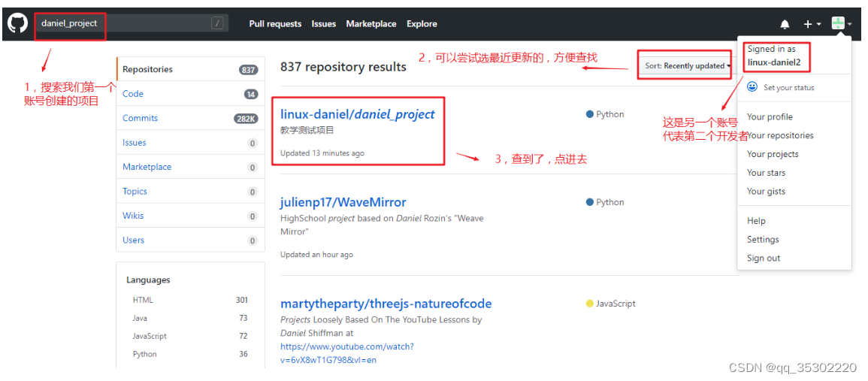Image resolution: width=868 pixels, height=381 pixels.
Task: Click Set your status
Action: point(788,87)
